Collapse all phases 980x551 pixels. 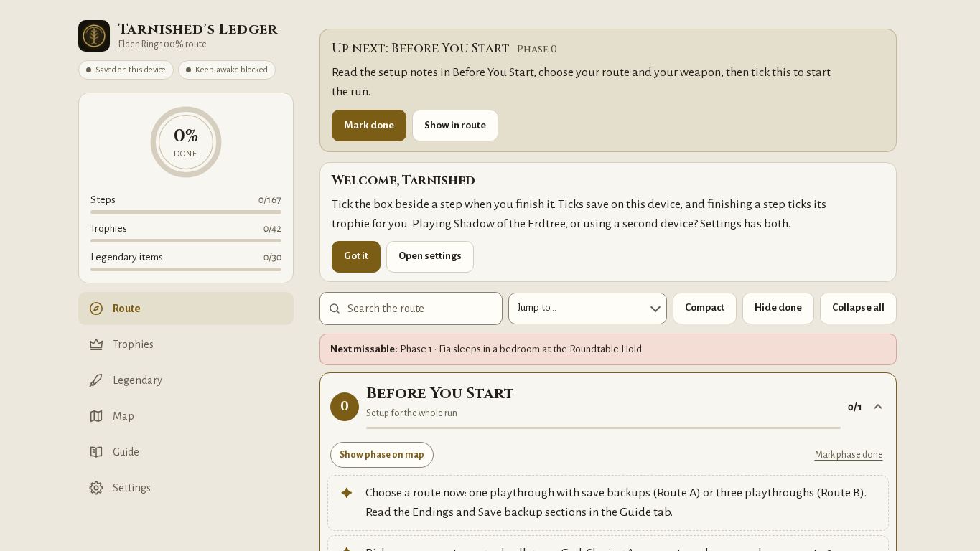click(858, 309)
